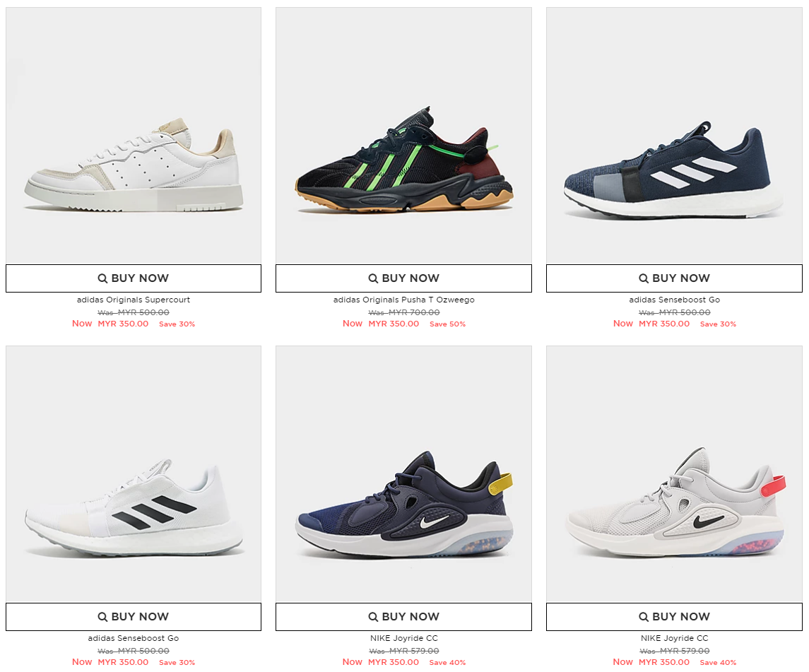Open the white Senseboost Go shoe image

(133, 474)
